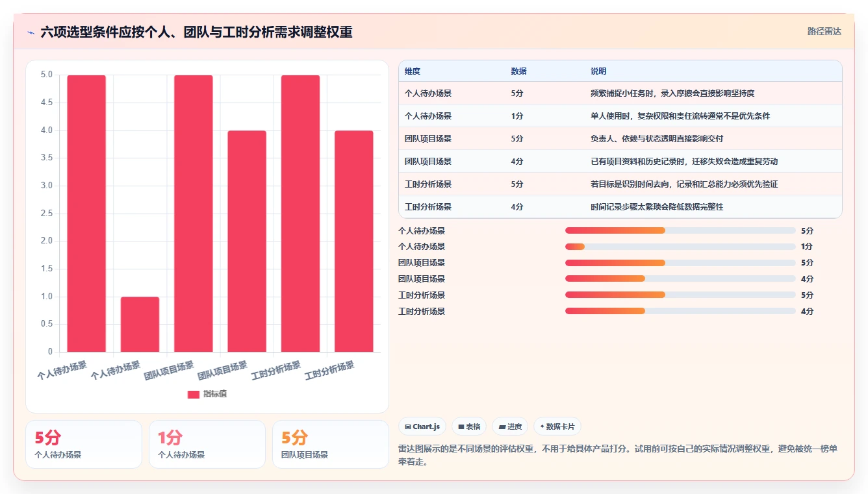Toggle the 指标值 legend swatch under the chart

193,394
